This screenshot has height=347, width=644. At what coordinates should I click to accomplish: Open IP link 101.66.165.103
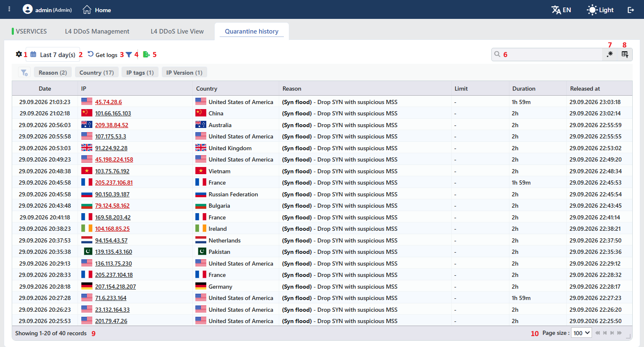click(x=113, y=113)
